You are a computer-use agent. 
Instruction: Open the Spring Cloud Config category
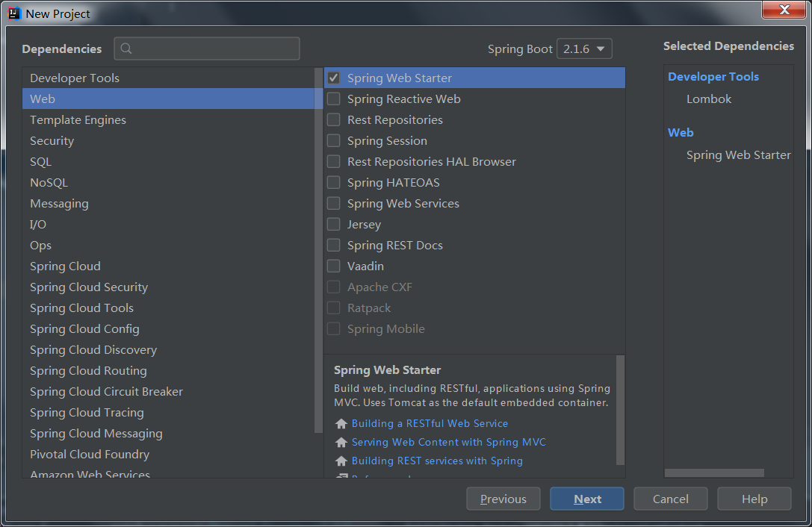[x=168, y=328]
